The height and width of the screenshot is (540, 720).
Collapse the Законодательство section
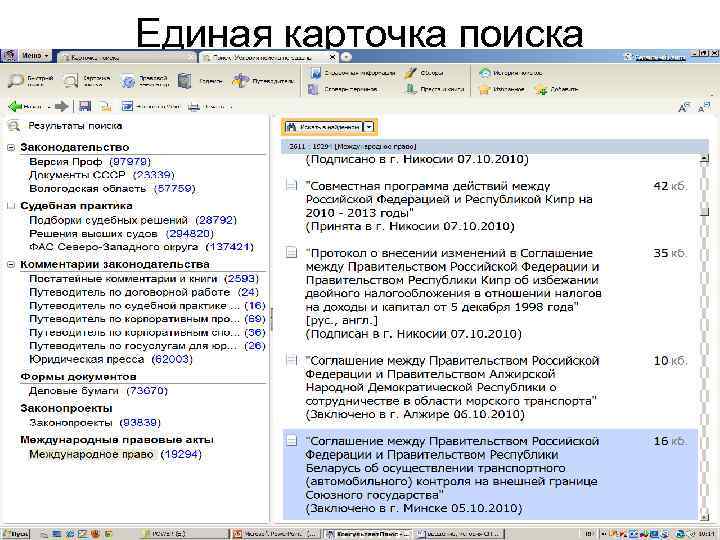point(11,147)
